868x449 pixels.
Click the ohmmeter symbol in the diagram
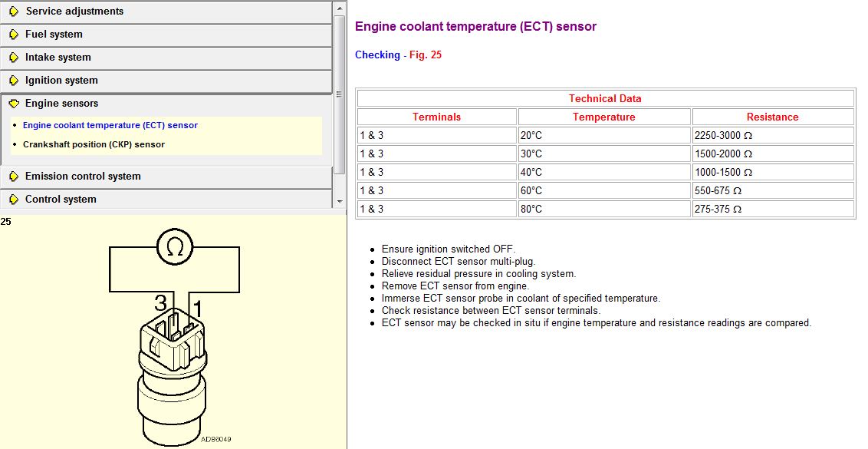pyautogui.click(x=175, y=247)
